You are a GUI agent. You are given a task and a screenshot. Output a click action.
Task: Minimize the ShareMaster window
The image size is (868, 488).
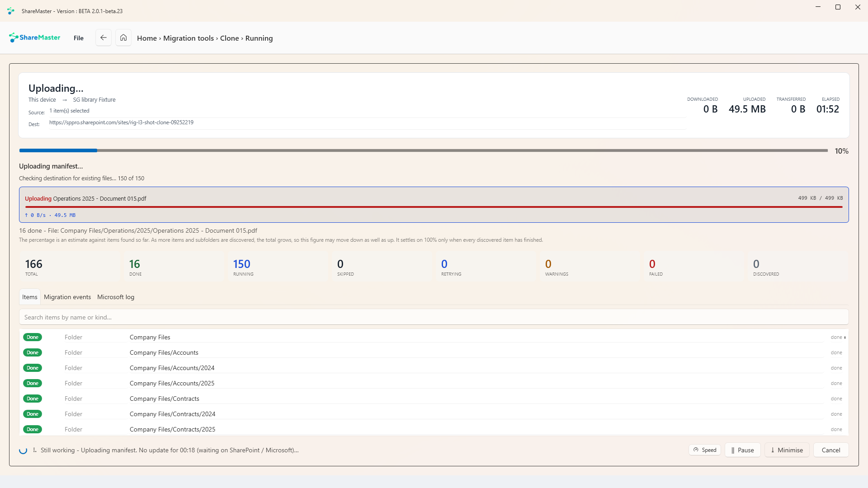coord(818,7)
